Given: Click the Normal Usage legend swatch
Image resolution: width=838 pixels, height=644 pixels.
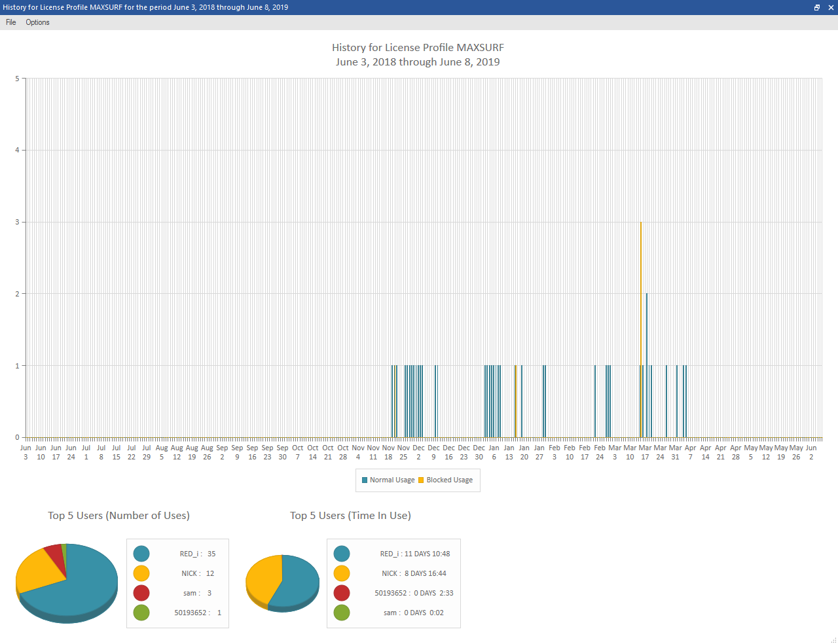Looking at the screenshot, I should [365, 480].
